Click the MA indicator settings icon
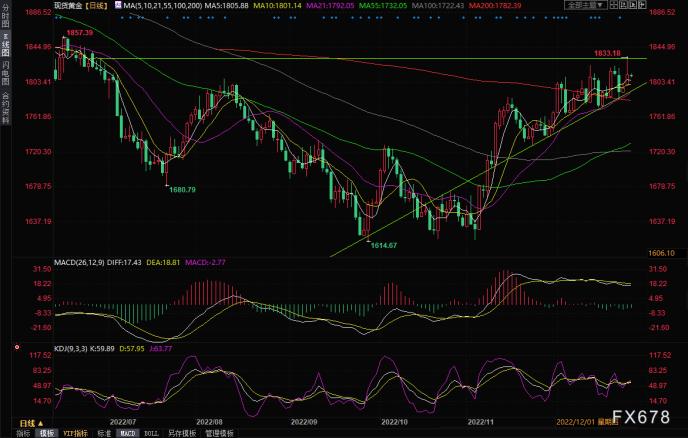Screen dimensions: 688x438 (118, 5)
